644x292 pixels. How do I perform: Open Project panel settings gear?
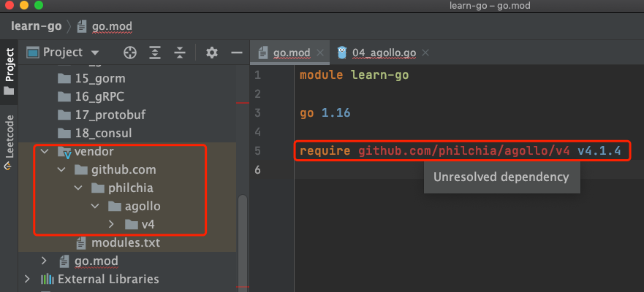coord(211,53)
